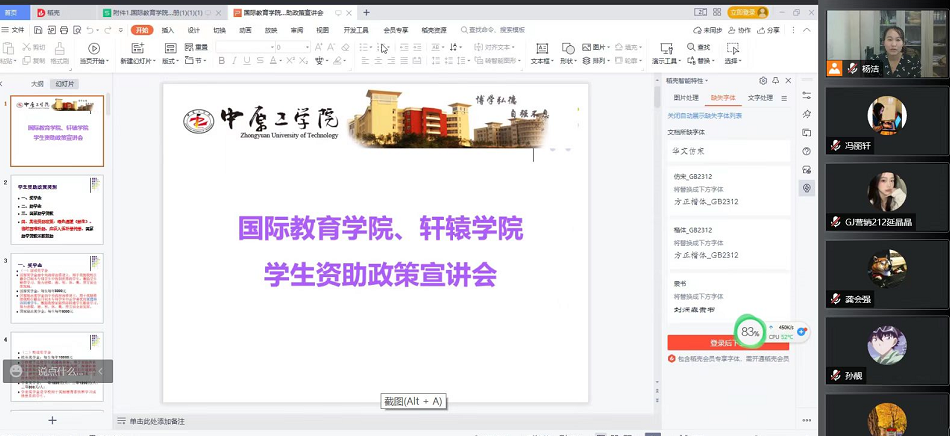Viewport: 950px width, 436px height.
Task: Switch to 文字处理 tab in side panel
Action: tap(760, 97)
